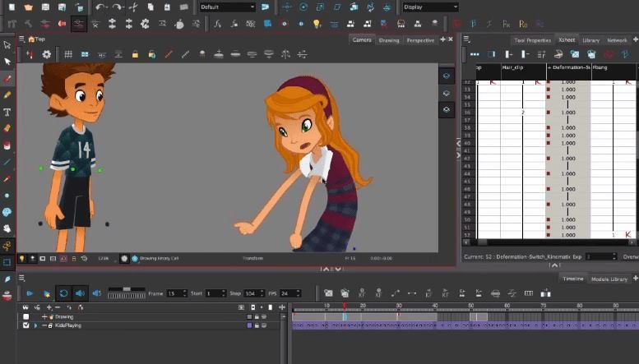
Task: Click the yellow padlock icon in Camera toolbar
Action: [x=135, y=54]
